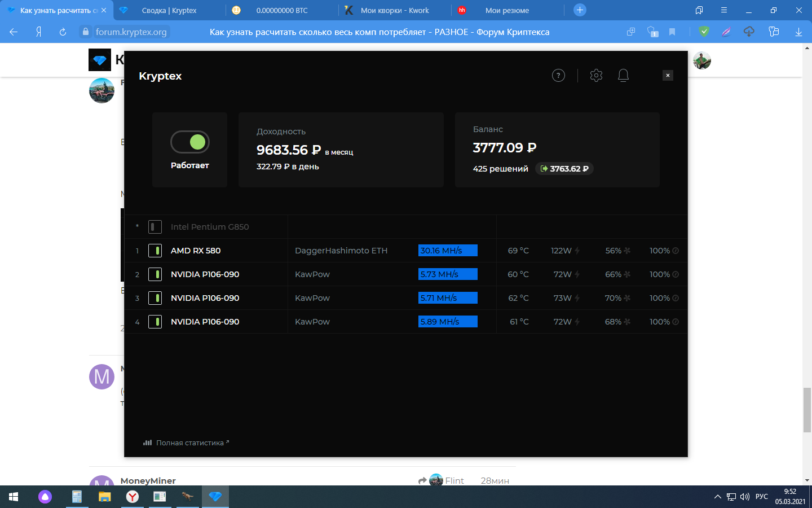This screenshot has width=812, height=508.
Task: Open the Windows Start menu
Action: pyautogui.click(x=14, y=497)
